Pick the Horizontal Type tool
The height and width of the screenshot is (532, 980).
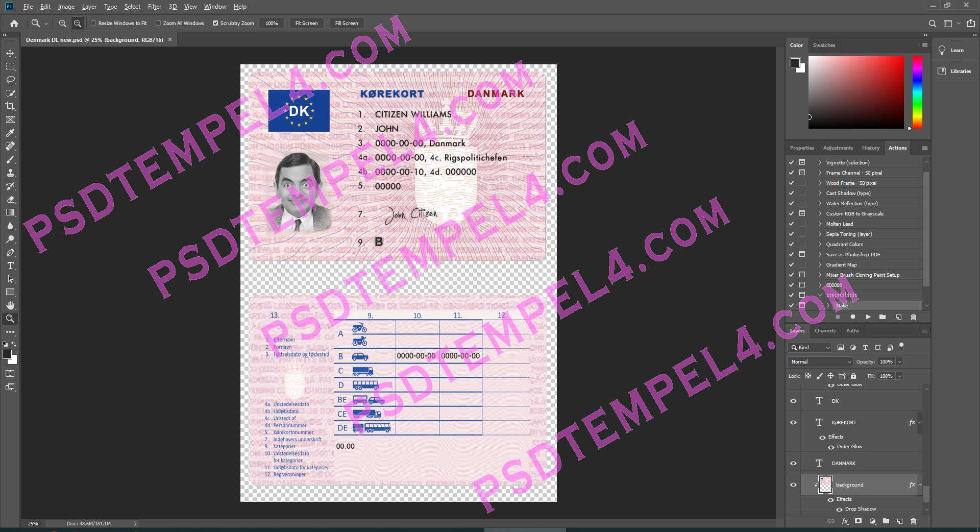(10, 266)
